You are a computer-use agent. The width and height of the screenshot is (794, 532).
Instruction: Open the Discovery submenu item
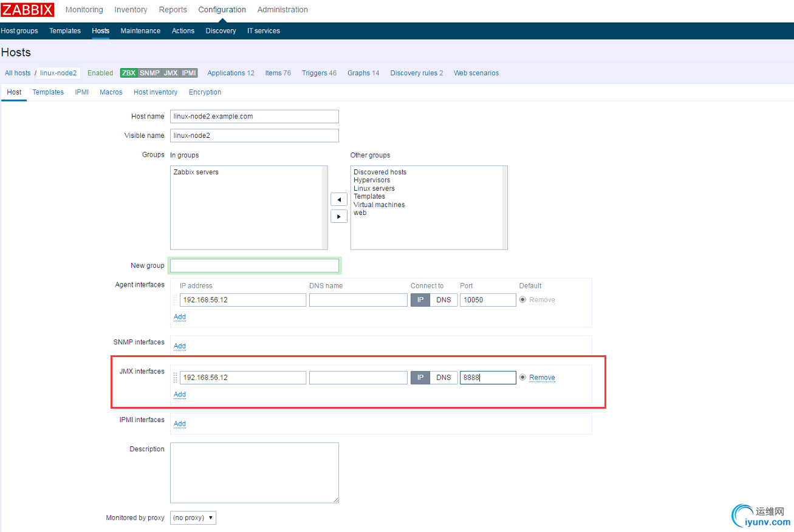(221, 31)
